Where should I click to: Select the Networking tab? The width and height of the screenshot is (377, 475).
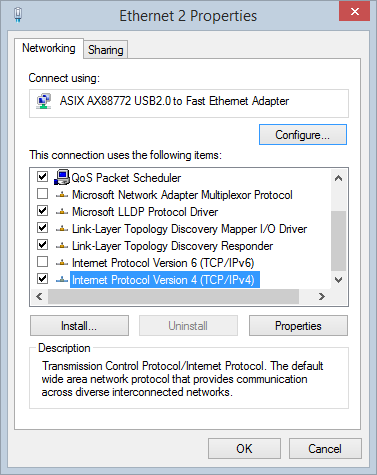pos(49,48)
